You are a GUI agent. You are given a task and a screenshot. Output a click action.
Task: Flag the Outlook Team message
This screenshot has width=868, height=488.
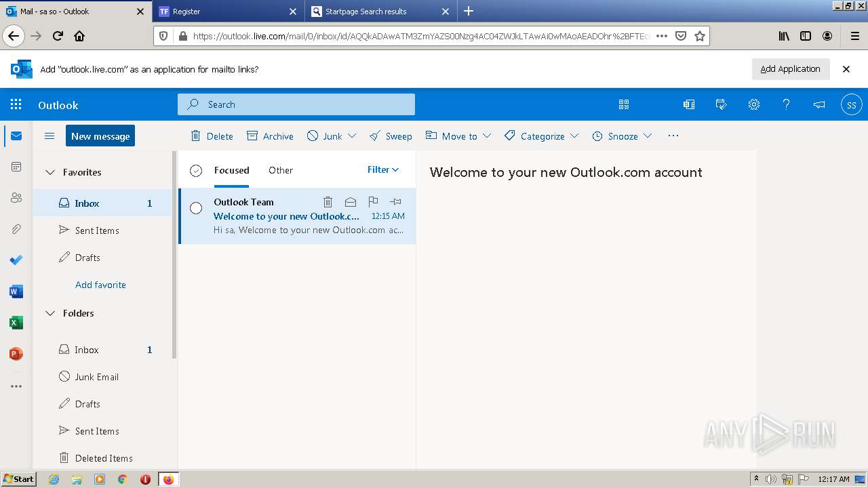coord(373,201)
